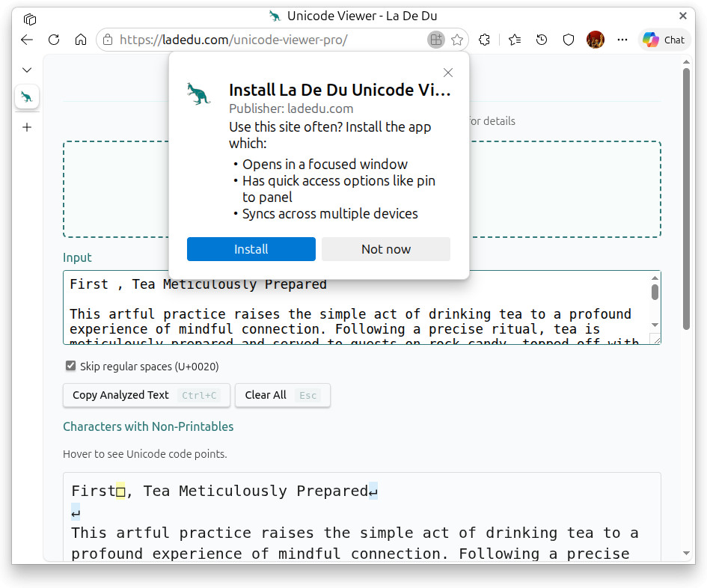Click the return symbol on the empty line
This screenshot has width=707, height=588.
click(x=76, y=512)
